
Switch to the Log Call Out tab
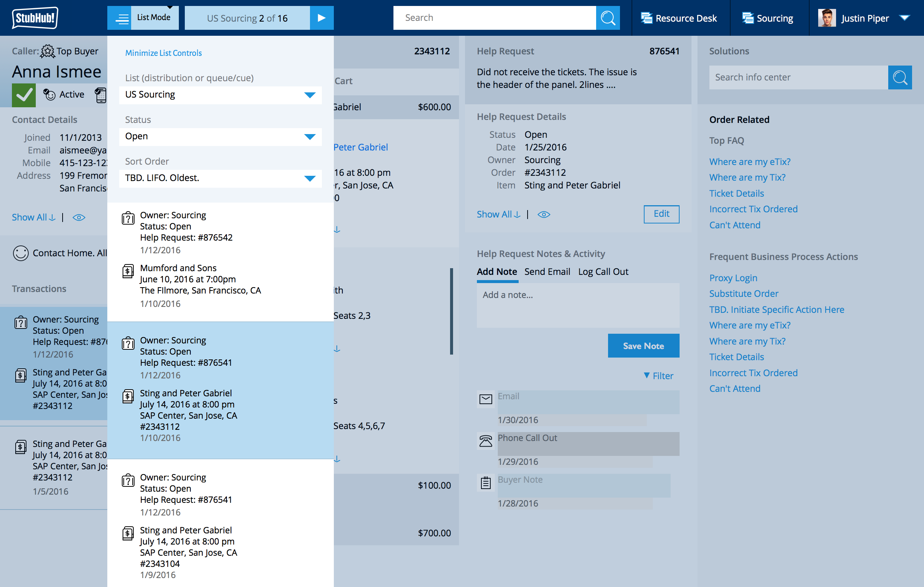603,272
